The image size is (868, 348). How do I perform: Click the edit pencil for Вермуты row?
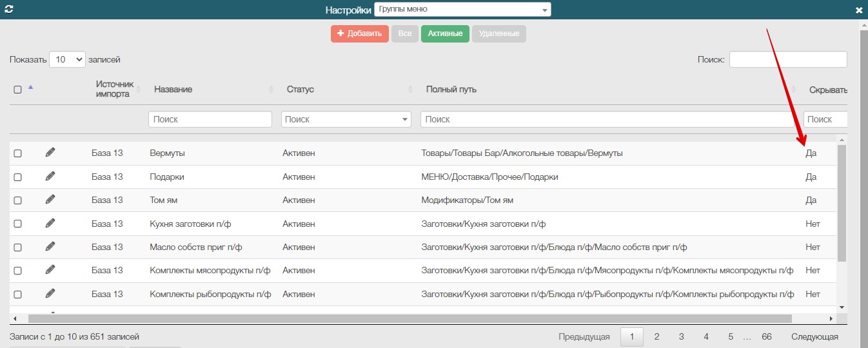pos(50,153)
